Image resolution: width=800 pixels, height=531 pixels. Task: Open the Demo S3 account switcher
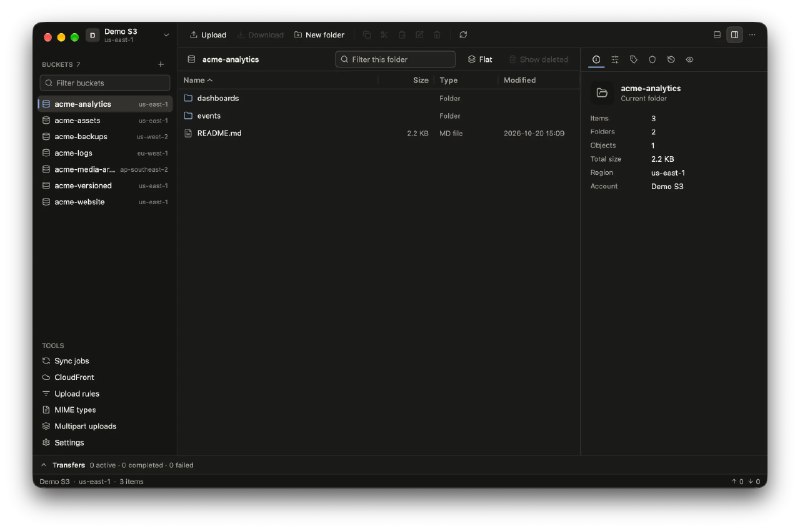(128, 35)
